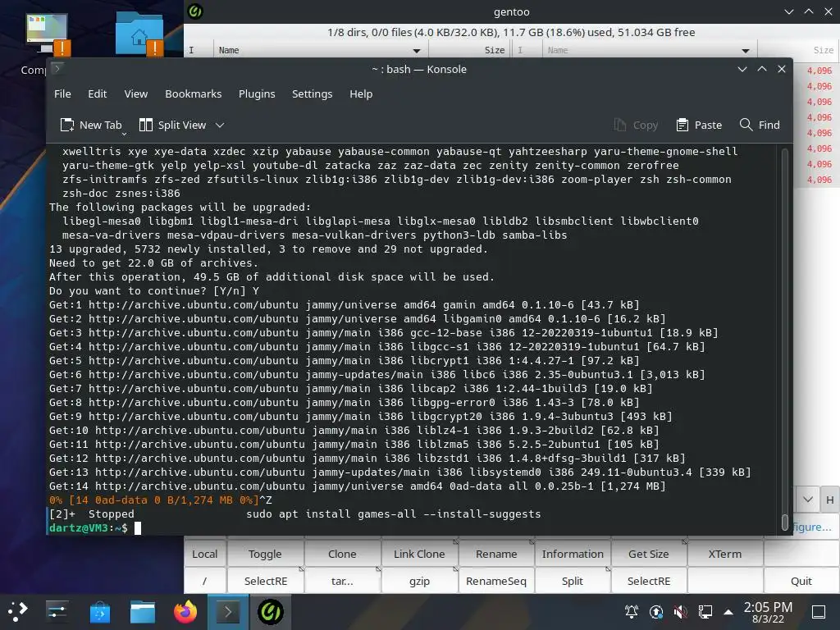The width and height of the screenshot is (840, 630).
Task: Click the Split View toolbar button
Action: (172, 125)
